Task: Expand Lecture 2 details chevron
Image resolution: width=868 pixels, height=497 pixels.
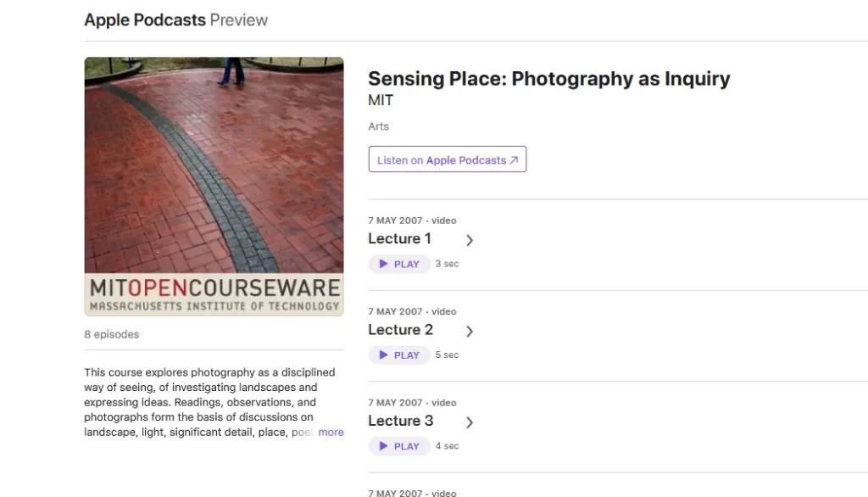Action: [x=470, y=332]
